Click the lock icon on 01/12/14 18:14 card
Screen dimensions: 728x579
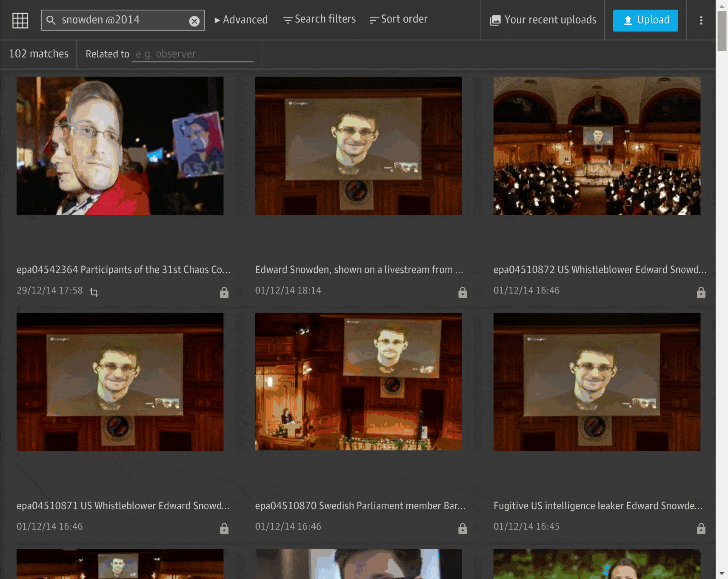coord(462,292)
